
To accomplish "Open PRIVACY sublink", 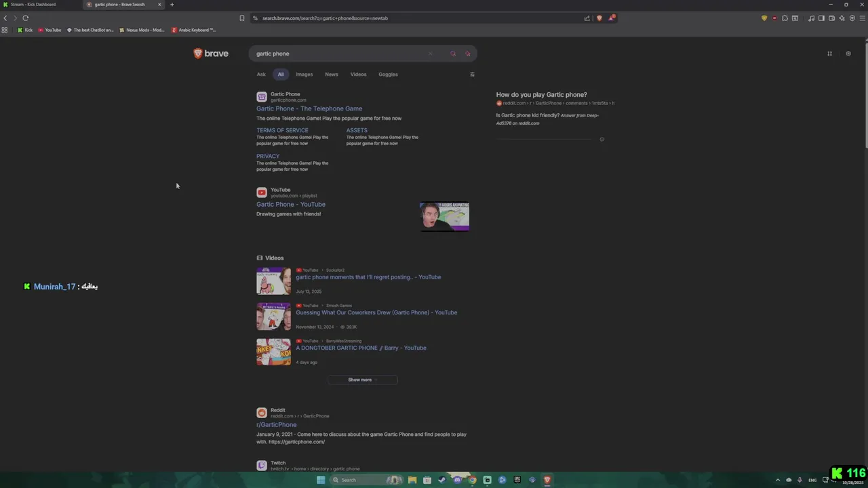I will (268, 156).
